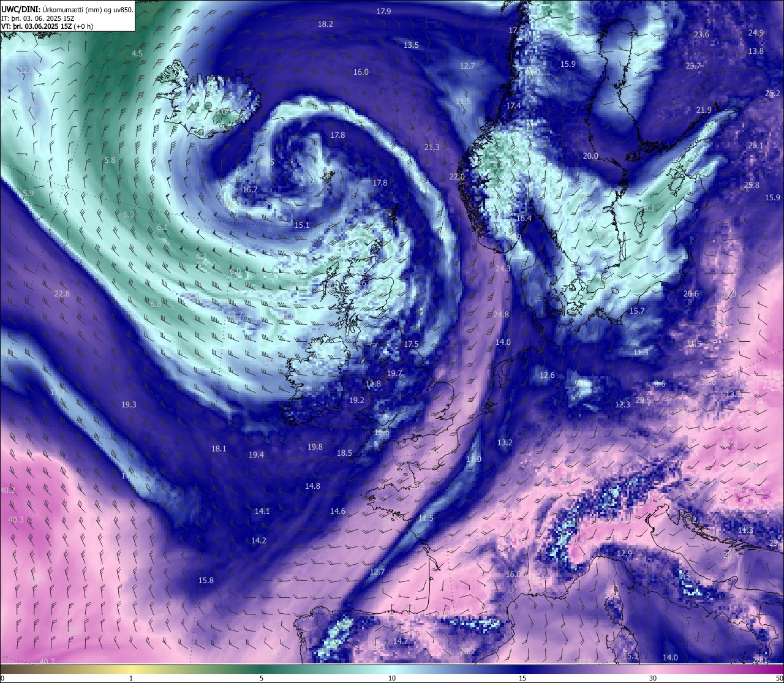Click the 24.9 map value
Viewport: 784px width, 683px height.
(x=756, y=33)
